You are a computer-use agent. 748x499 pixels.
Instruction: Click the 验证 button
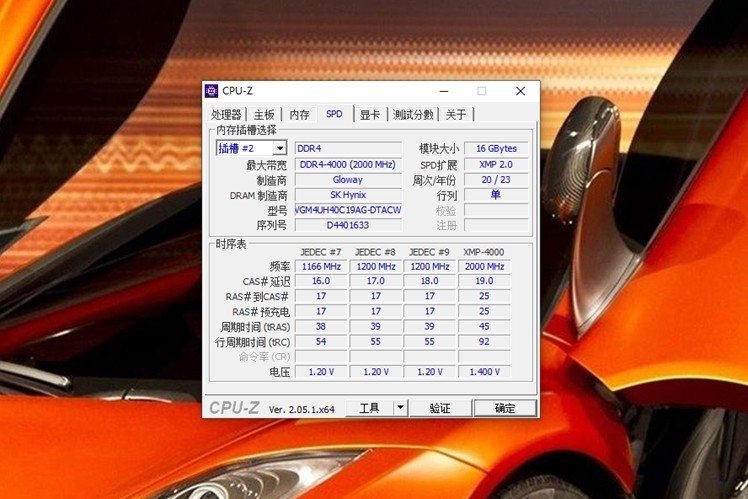pyautogui.click(x=440, y=408)
